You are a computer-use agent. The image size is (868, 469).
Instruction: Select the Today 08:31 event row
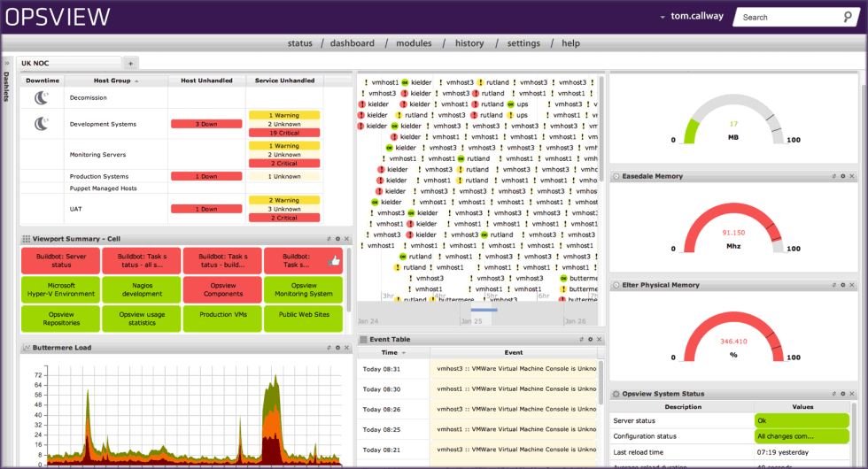[477, 369]
